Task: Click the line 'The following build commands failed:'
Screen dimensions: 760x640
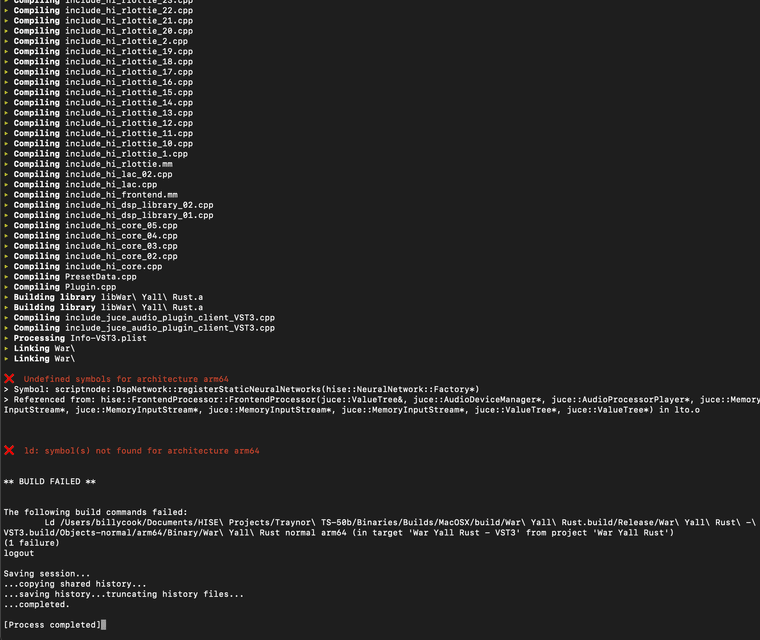Action: 95,512
